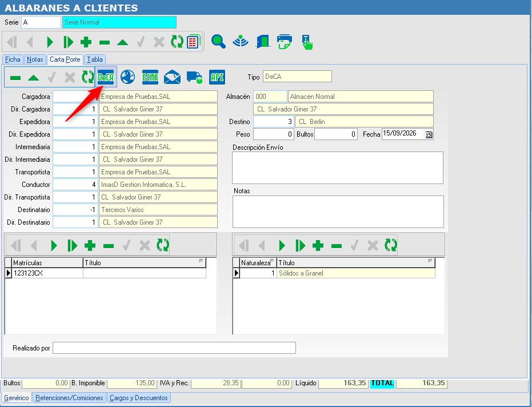Refresh the Carta Porte record
Screen dimensions: 532x407
pos(87,77)
